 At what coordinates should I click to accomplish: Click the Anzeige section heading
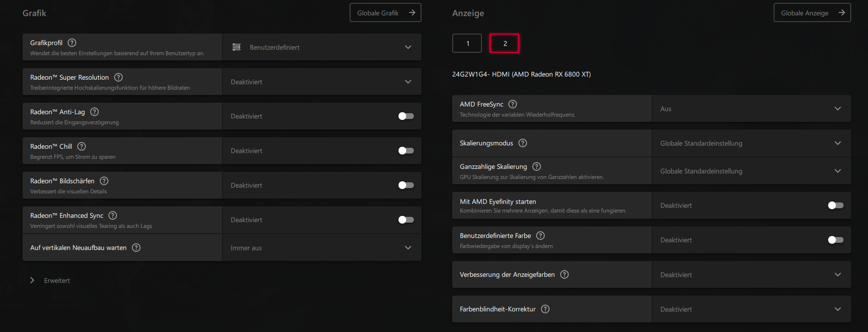tap(468, 13)
